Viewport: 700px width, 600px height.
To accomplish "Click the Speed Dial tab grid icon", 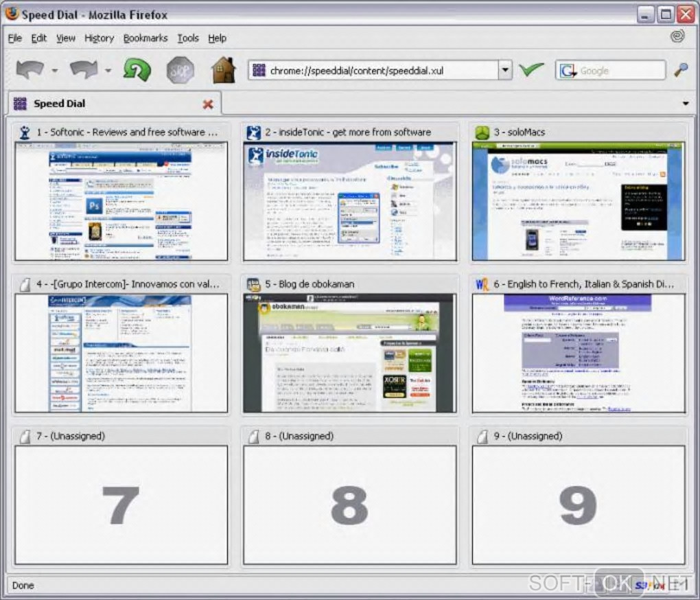I will point(20,104).
